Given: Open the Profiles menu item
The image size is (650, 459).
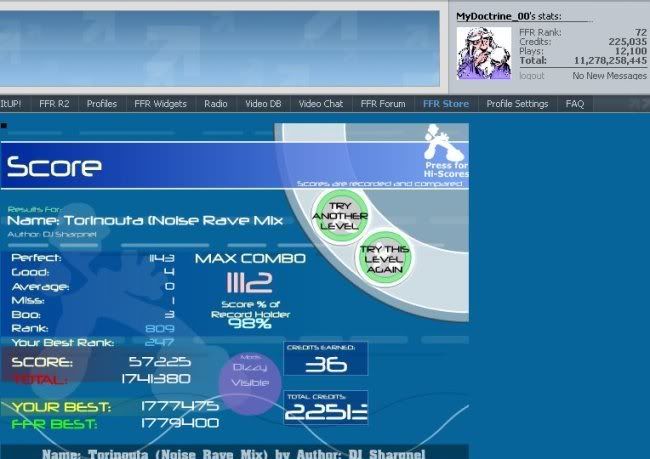Looking at the screenshot, I should pyautogui.click(x=101, y=103).
